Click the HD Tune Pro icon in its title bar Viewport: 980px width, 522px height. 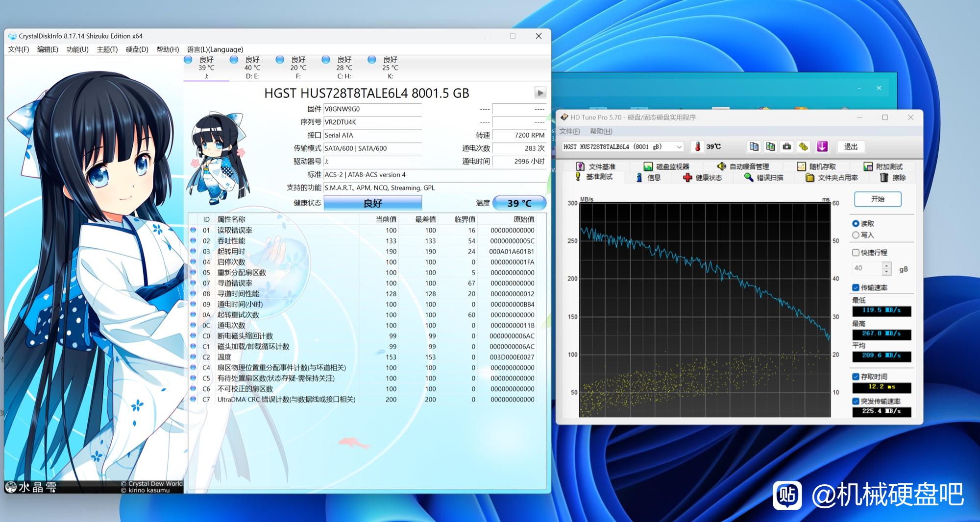(x=564, y=118)
